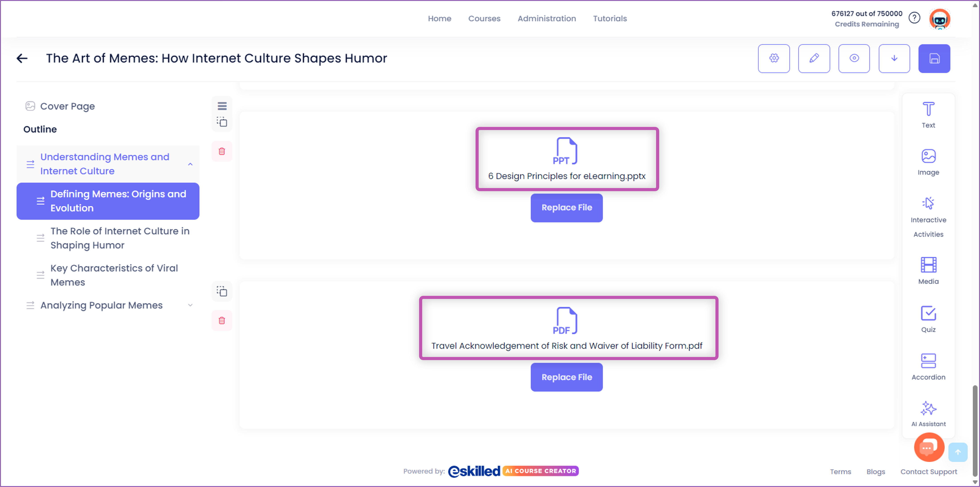Launch the AI Assistant
The image size is (980, 487).
928,414
